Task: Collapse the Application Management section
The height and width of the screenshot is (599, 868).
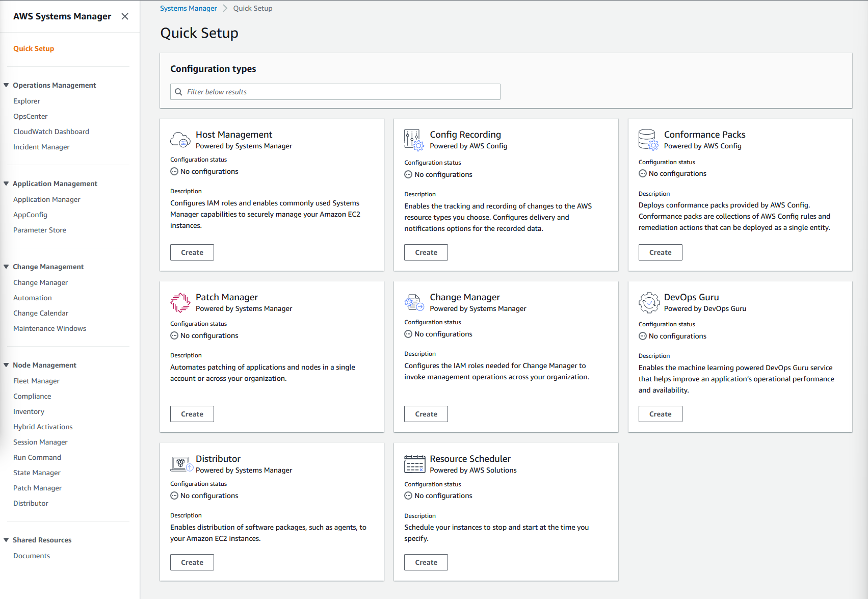Action: [6, 184]
